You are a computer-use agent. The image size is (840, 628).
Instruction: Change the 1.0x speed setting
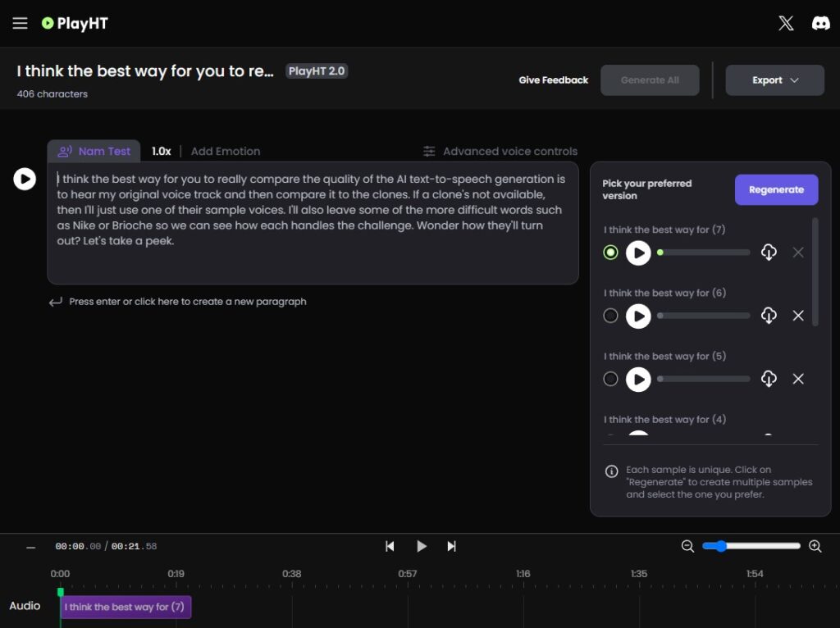(x=162, y=151)
